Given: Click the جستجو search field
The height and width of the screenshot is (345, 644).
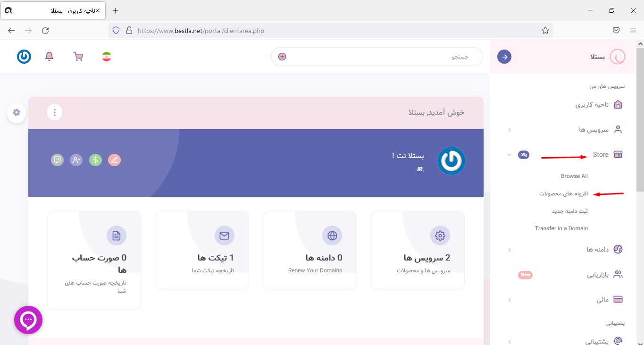Looking at the screenshot, I should point(377,57).
